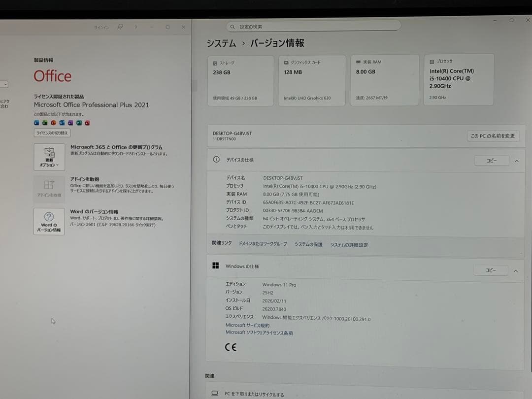Open Microsoft サービス規約 link
The height and width of the screenshot is (399, 532).
pyautogui.click(x=247, y=325)
